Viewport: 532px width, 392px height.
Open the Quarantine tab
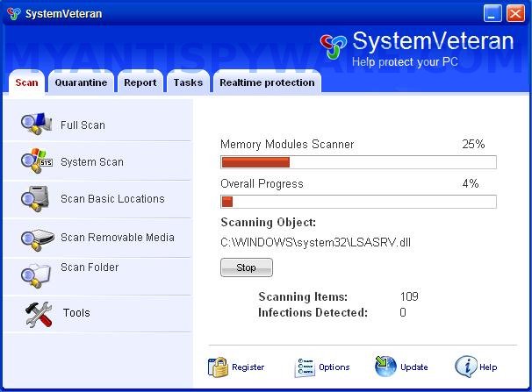81,82
